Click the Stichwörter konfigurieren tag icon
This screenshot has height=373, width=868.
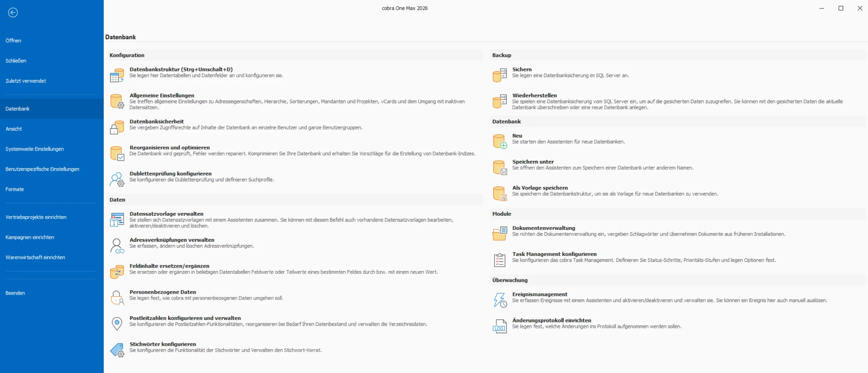117,350
